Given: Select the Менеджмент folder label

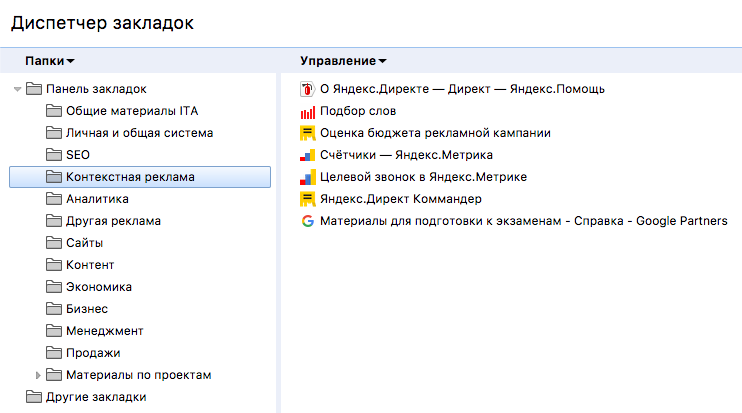Looking at the screenshot, I should tap(104, 331).
